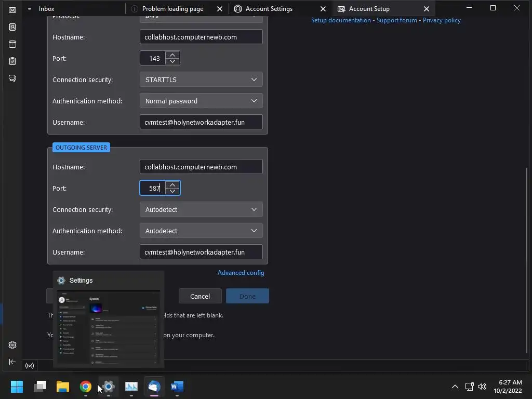Open Task View on the taskbar
This screenshot has height=399, width=532.
click(40, 387)
